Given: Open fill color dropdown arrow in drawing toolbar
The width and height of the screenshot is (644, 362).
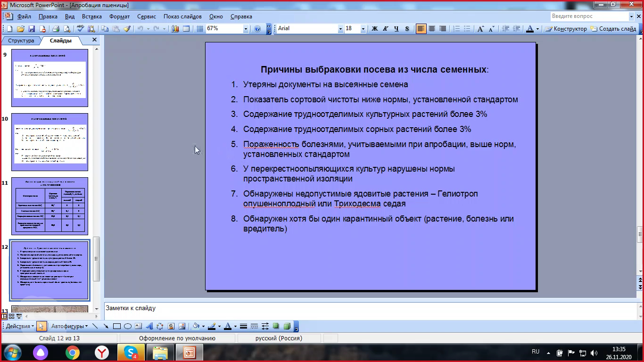Looking at the screenshot, I should pyautogui.click(x=203, y=326).
